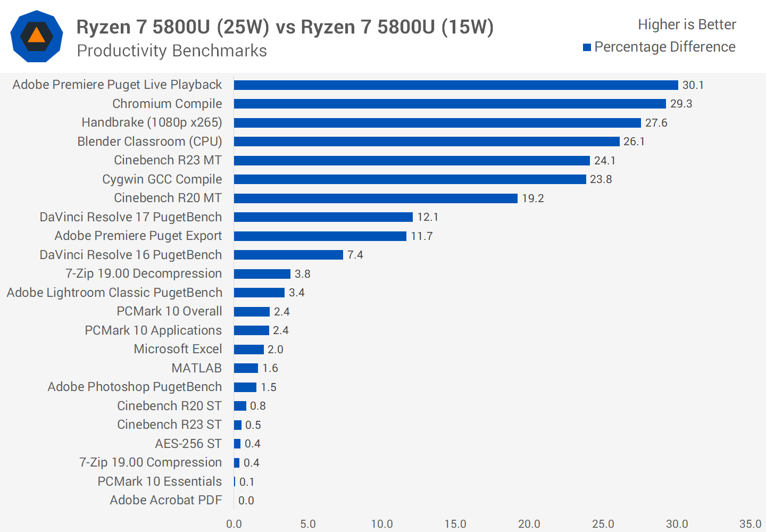Click the PCMark 10 Overall label
The width and height of the screenshot is (766, 532).
pos(169,311)
